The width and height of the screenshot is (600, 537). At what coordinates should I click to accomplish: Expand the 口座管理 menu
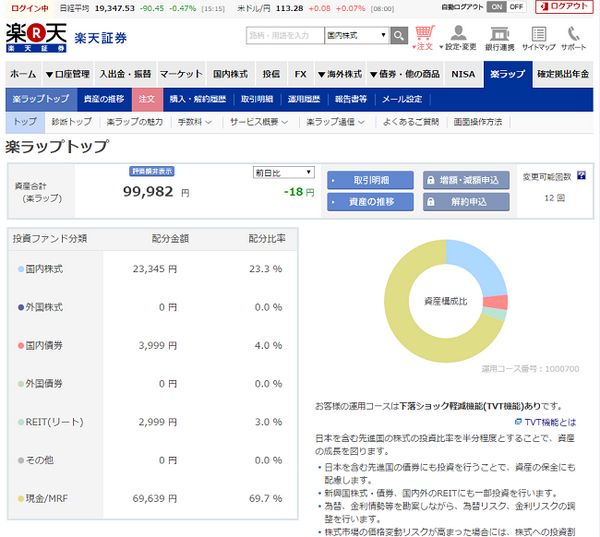coord(68,74)
